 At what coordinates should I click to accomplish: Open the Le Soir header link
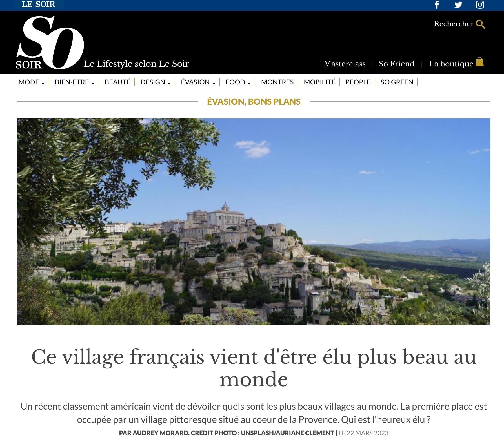pyautogui.click(x=39, y=5)
